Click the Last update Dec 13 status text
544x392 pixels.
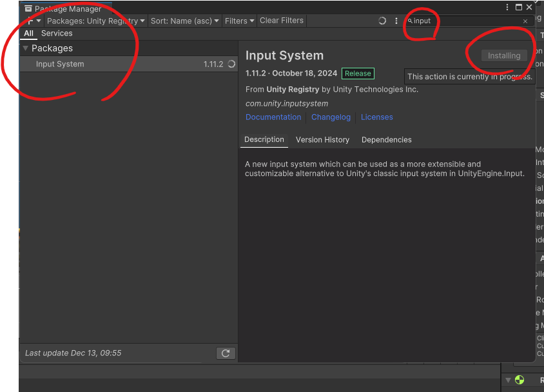[x=73, y=353]
